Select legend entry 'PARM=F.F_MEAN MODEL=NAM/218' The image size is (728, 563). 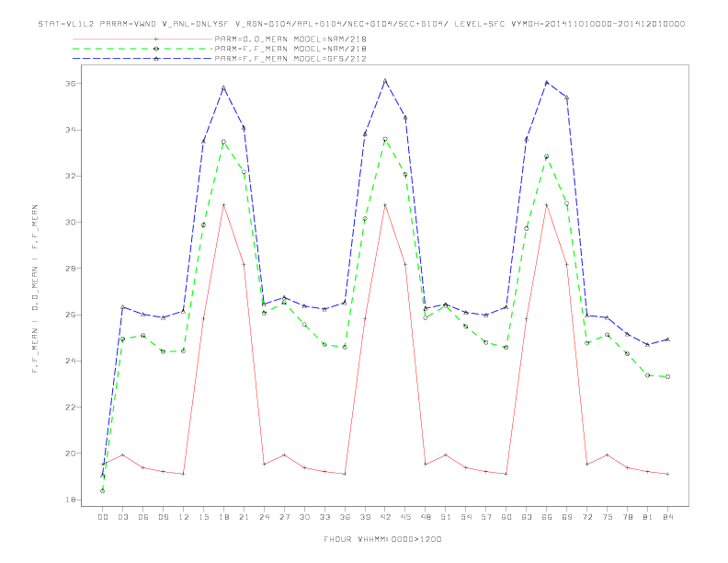coord(290,49)
